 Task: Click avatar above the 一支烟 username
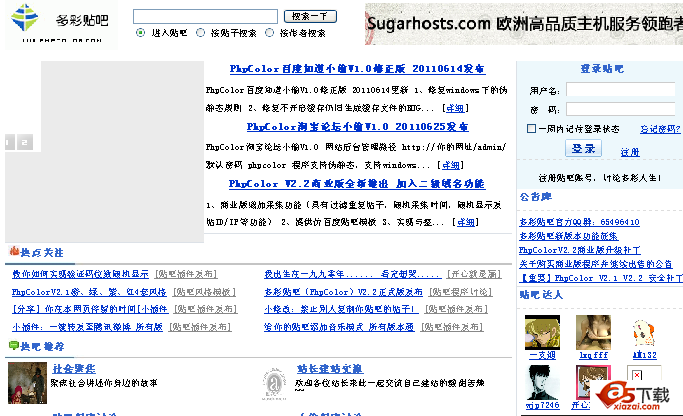[x=542, y=332]
